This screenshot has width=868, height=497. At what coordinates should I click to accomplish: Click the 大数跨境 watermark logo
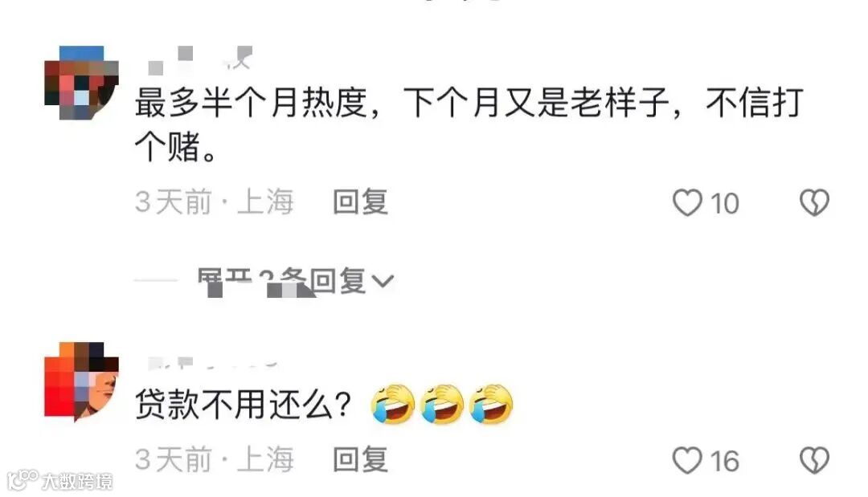tap(59, 480)
